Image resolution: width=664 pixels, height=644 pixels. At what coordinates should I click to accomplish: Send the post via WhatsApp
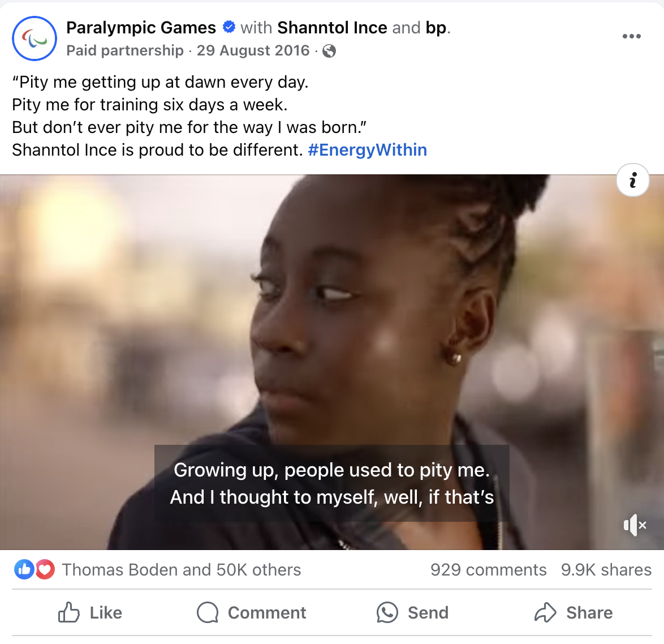pos(412,613)
